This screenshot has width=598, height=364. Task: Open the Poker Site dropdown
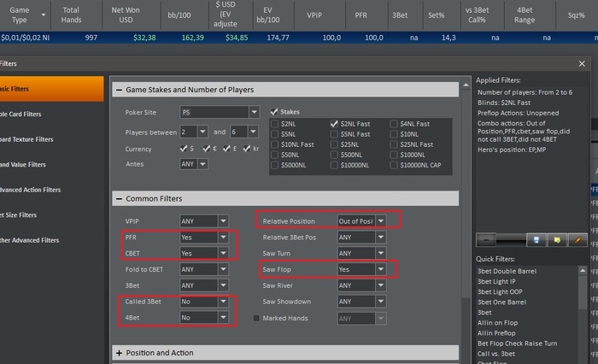254,112
